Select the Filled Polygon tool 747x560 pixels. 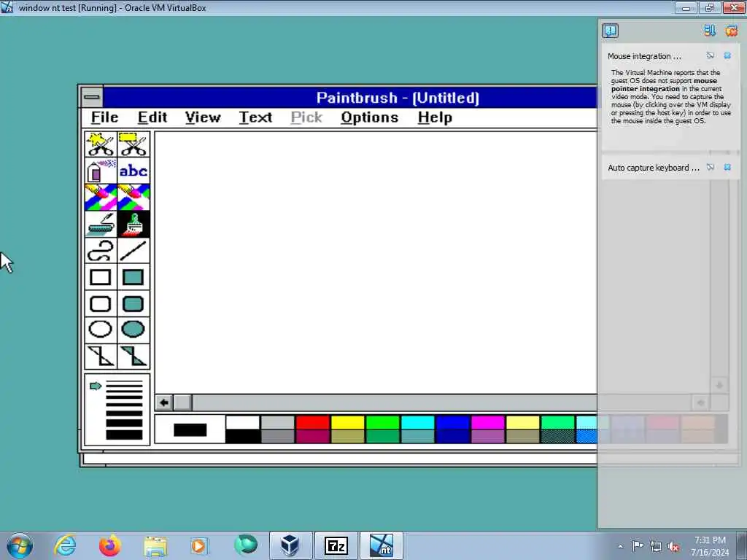[133, 356]
